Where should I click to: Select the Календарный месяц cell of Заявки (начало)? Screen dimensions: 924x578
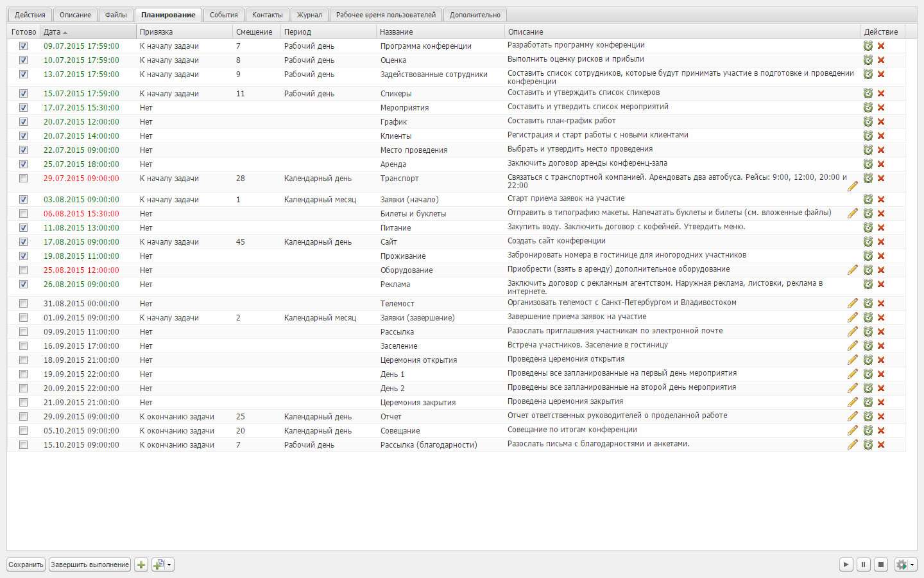(x=320, y=200)
